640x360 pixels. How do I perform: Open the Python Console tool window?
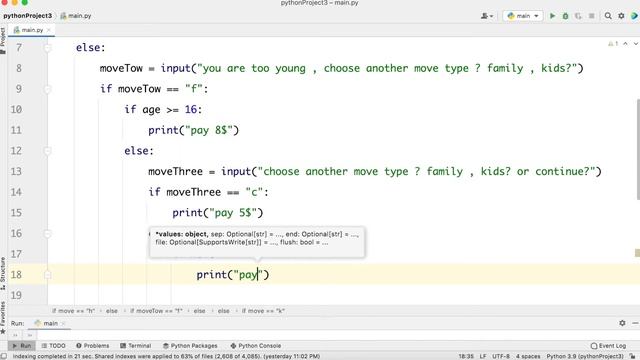tap(256, 346)
